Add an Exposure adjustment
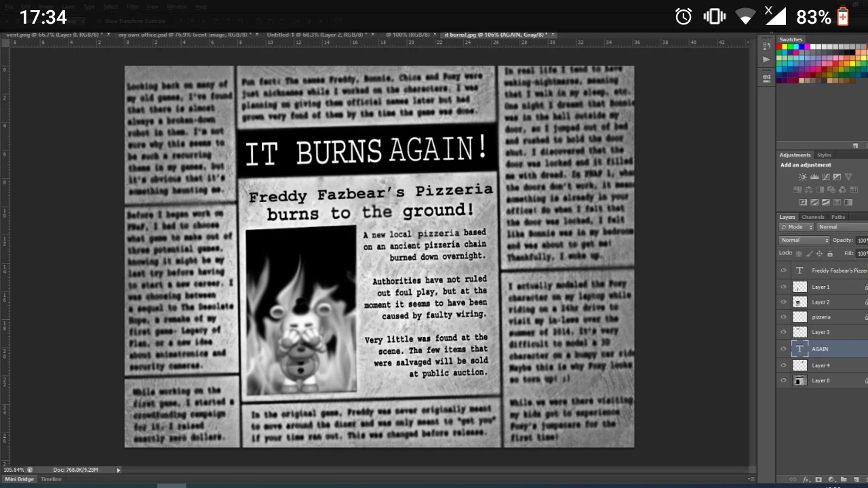This screenshot has width=868, height=488. [x=837, y=177]
